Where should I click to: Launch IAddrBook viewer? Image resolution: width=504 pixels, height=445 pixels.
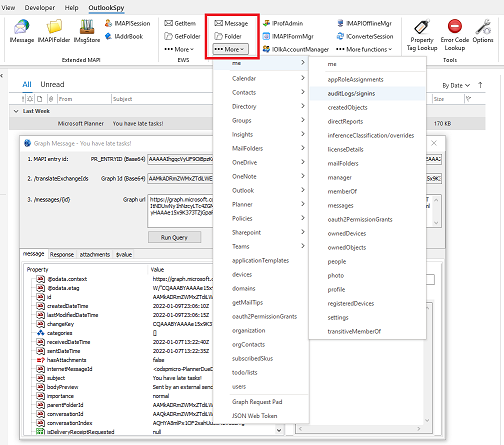124,36
